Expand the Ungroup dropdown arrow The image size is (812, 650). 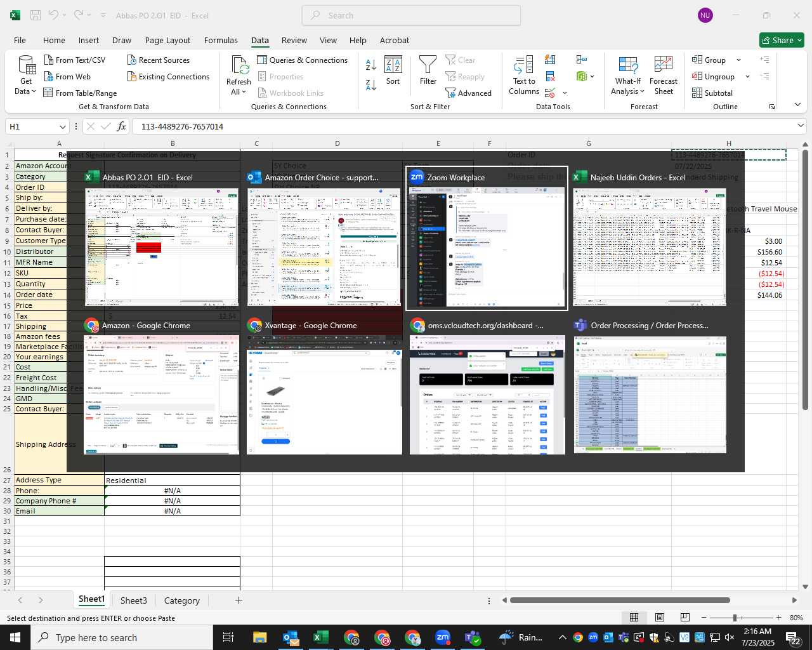coord(747,76)
